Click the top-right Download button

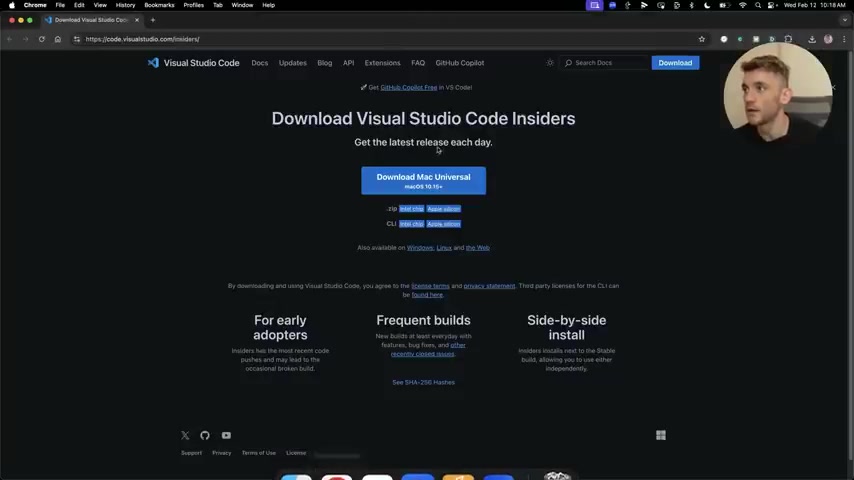(x=675, y=63)
